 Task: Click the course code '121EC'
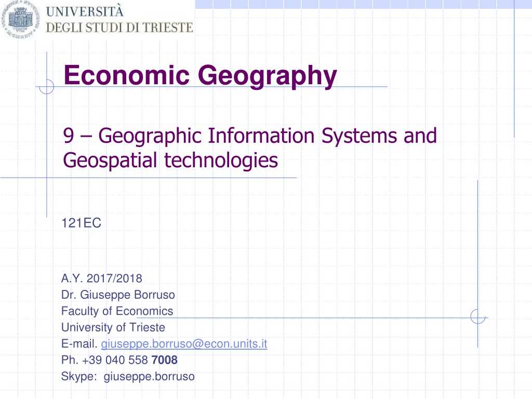point(82,223)
